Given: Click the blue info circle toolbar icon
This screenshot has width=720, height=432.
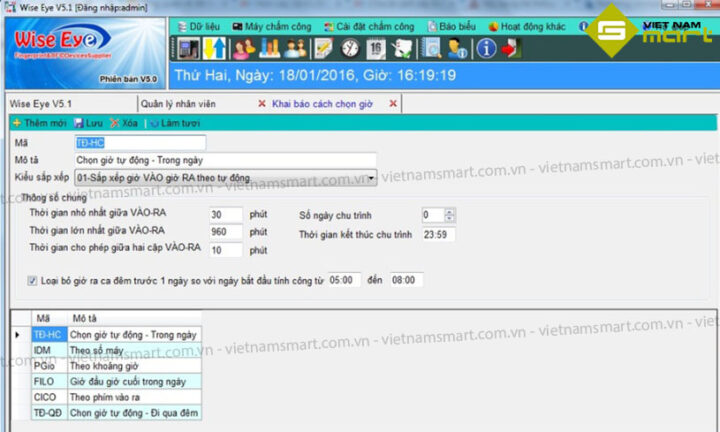Looking at the screenshot, I should [x=486, y=48].
